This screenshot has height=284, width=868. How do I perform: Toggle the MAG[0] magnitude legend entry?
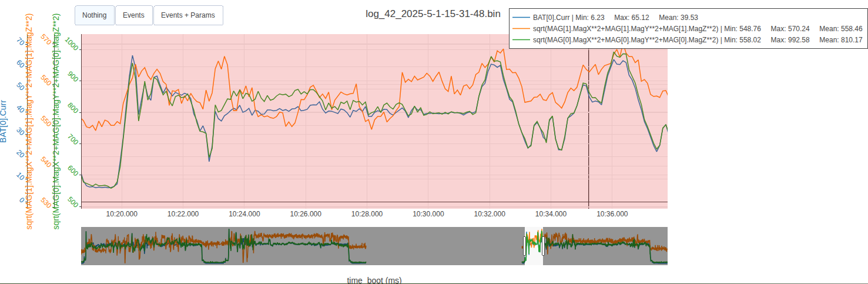687,39
